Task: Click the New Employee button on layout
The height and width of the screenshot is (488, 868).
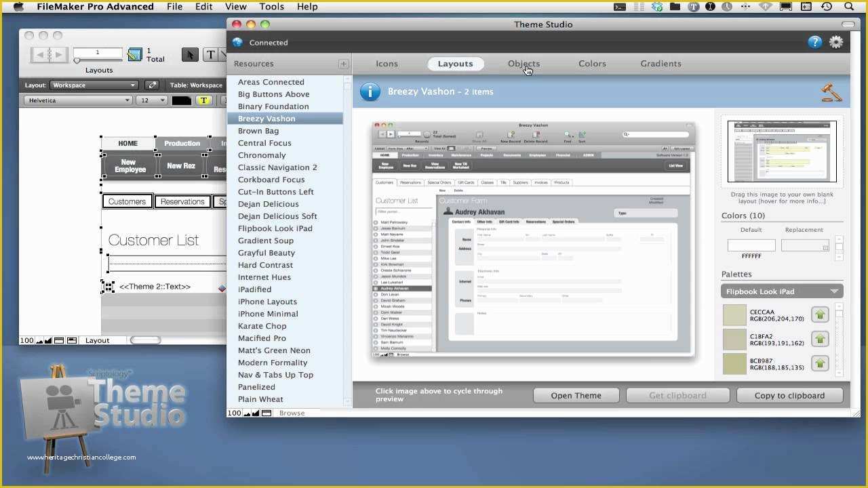Action: (130, 166)
